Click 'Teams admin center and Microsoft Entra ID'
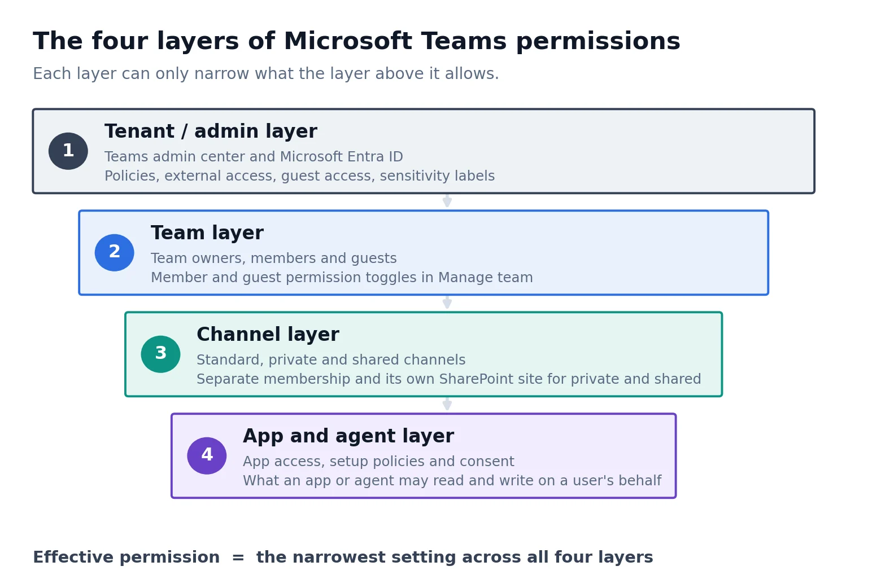Image resolution: width=881 pixels, height=588 pixels. pos(254,157)
